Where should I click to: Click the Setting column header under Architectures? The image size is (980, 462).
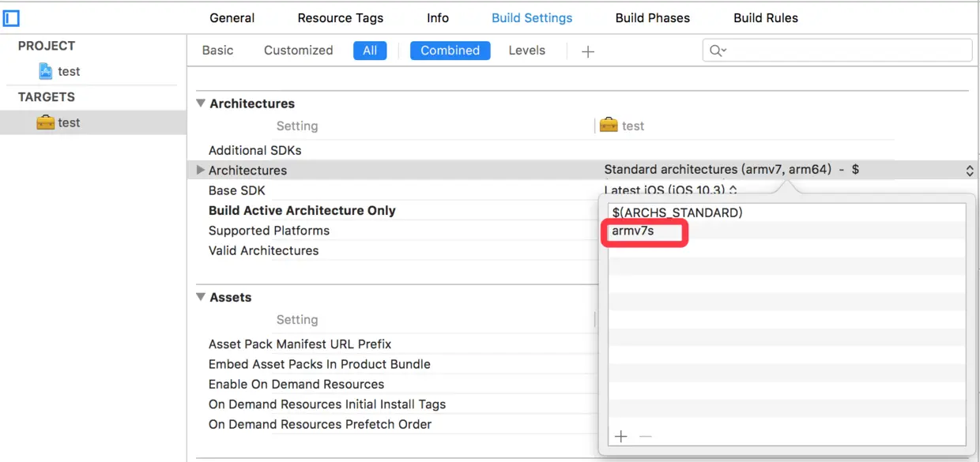[x=297, y=126]
